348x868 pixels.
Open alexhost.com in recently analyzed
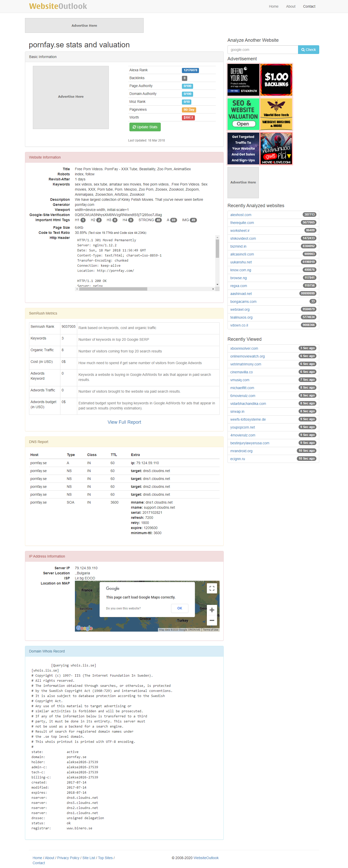click(241, 215)
